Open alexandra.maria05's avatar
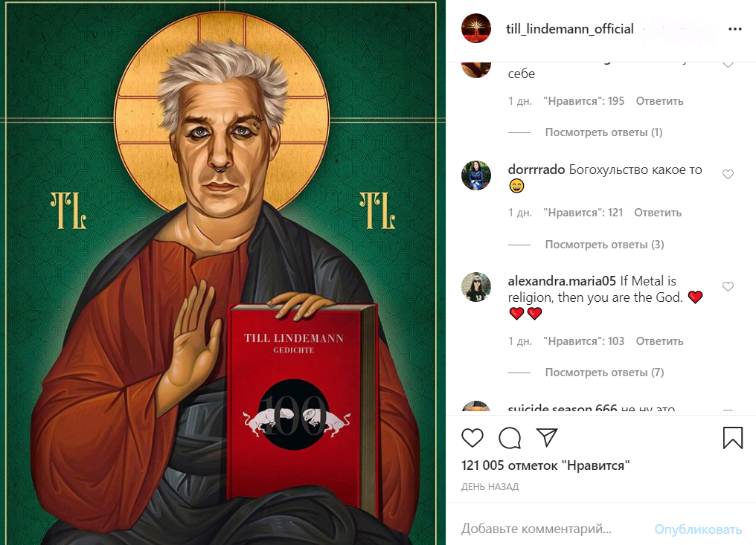Image resolution: width=756 pixels, height=545 pixels. pos(476,287)
